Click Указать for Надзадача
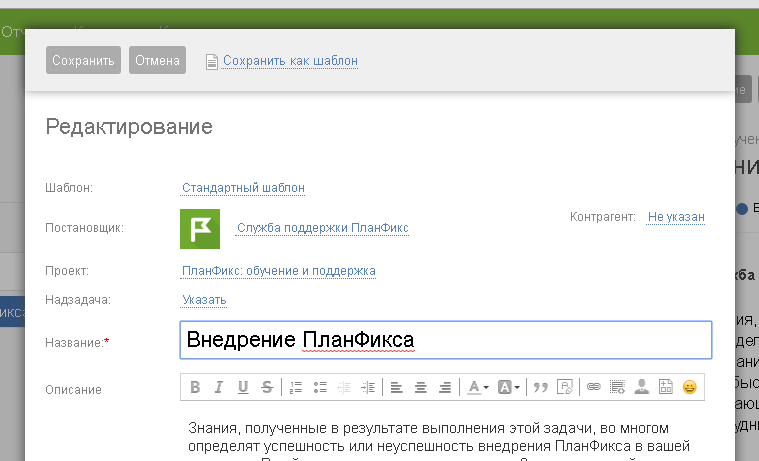Image resolution: width=759 pixels, height=461 pixels. pos(204,300)
